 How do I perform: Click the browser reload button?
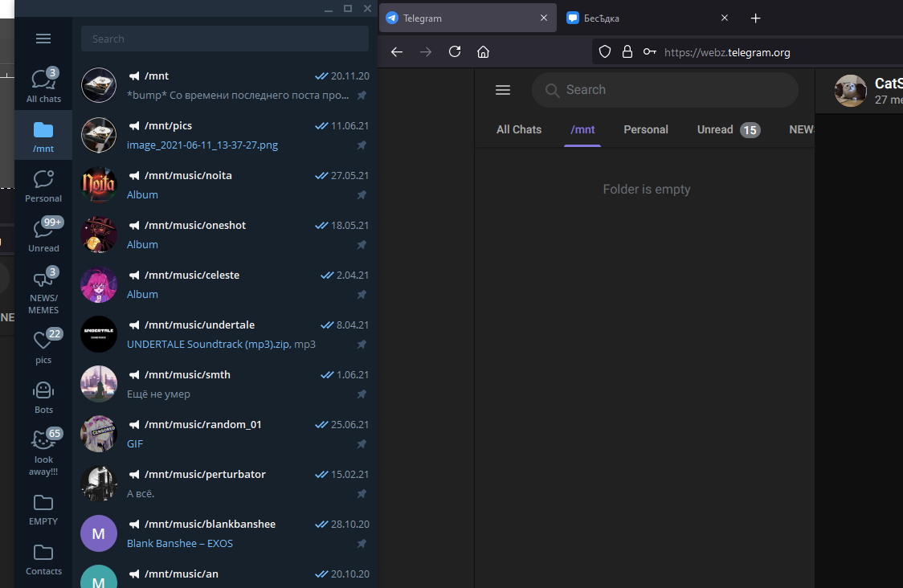(455, 52)
